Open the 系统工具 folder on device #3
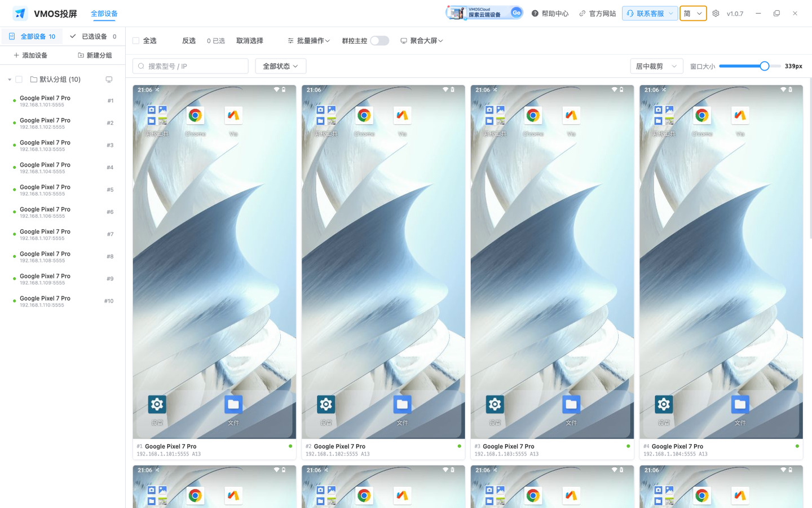Screen dimensions: 812x508 tap(495, 116)
